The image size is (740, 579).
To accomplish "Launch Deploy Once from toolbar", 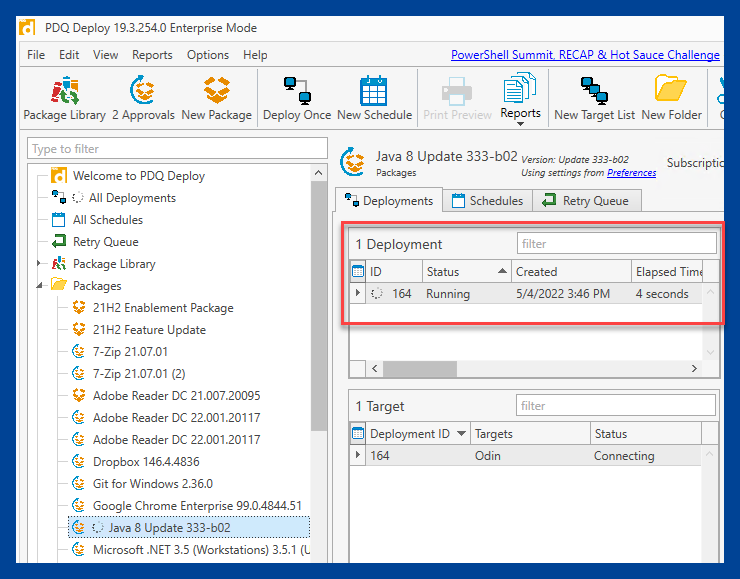I will 297,98.
